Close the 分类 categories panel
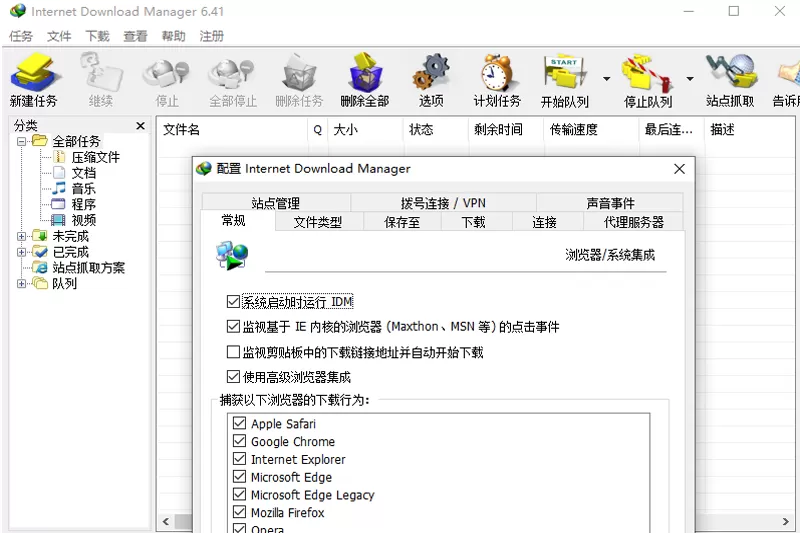 click(140, 126)
